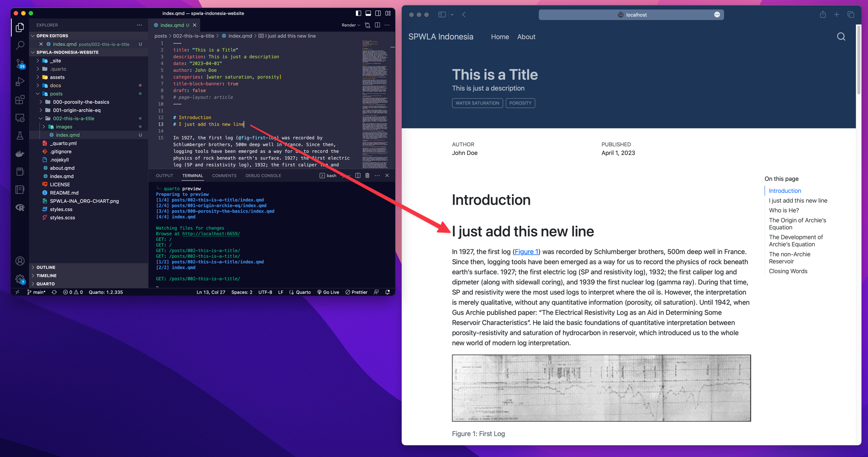Image resolution: width=868 pixels, height=457 pixels.
Task: Toggle Secondary Side Bar layout button in VS Code
Action: click(x=378, y=13)
